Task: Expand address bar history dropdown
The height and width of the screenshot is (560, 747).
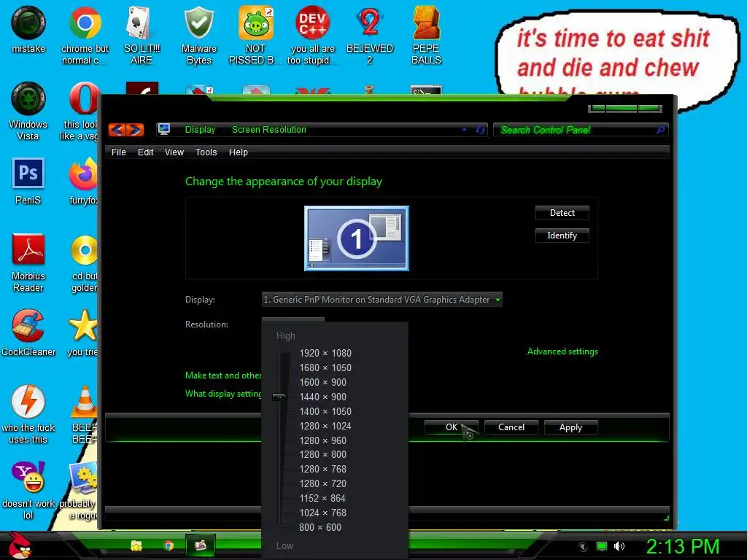Action: point(464,130)
